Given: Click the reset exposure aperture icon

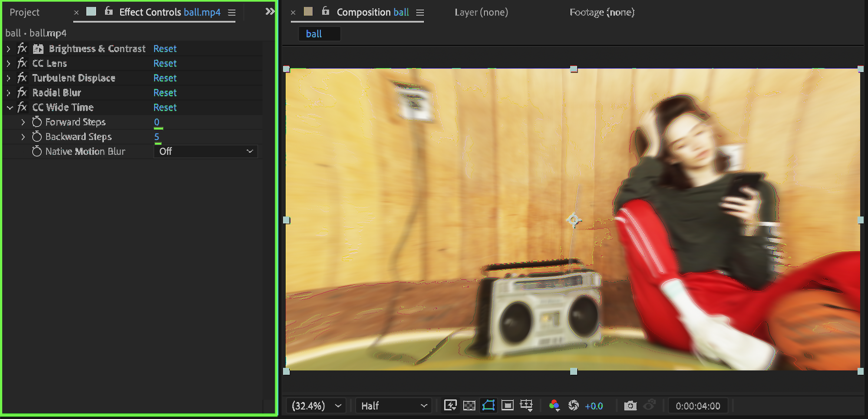Looking at the screenshot, I should coord(574,405).
